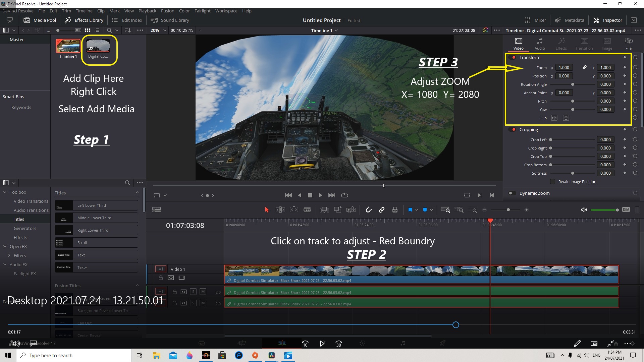
Task: Open the Timeline 1 name dropdown
Action: 324,31
